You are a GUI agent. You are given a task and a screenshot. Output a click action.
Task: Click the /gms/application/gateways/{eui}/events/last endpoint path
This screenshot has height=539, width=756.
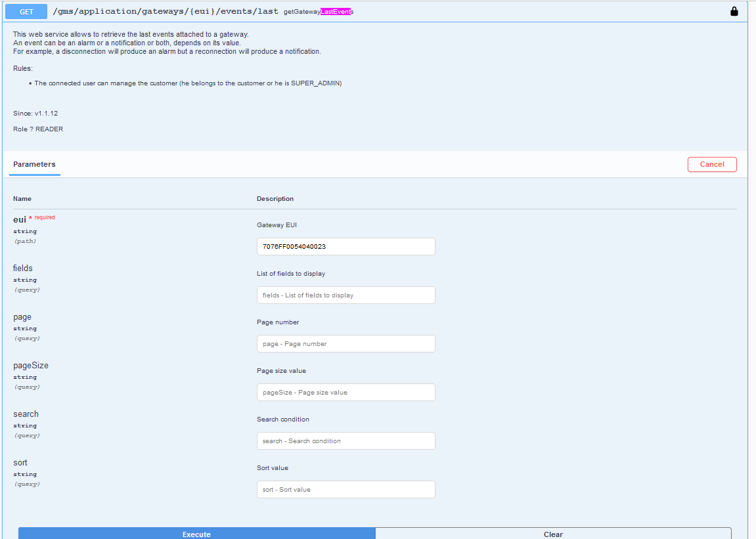tap(165, 12)
